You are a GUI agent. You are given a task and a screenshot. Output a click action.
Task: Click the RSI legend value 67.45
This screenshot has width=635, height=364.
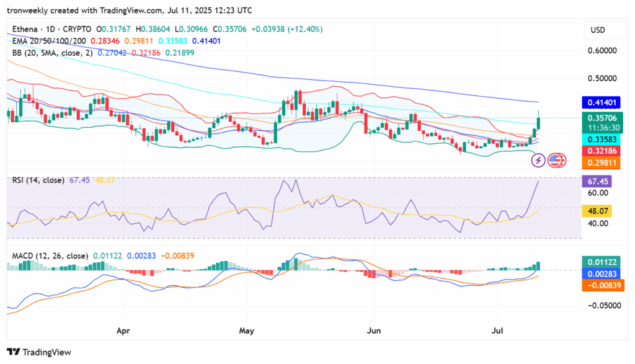[x=80, y=180]
